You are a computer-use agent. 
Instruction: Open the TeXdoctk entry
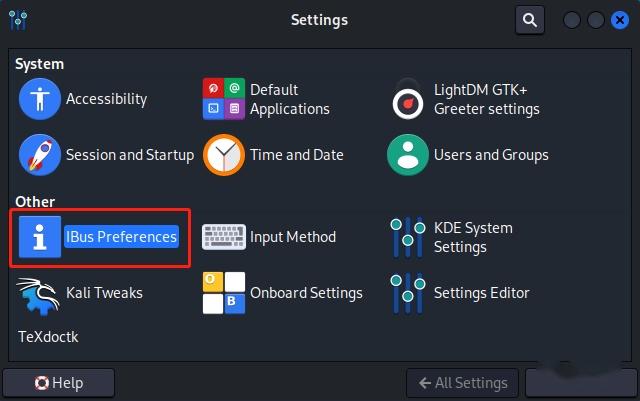click(x=48, y=337)
